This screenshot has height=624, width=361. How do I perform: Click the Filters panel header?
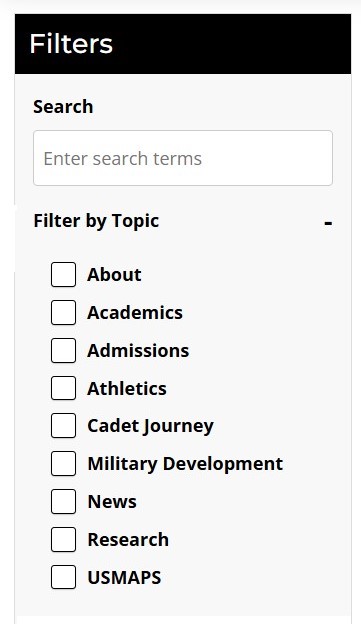pyautogui.click(x=183, y=44)
